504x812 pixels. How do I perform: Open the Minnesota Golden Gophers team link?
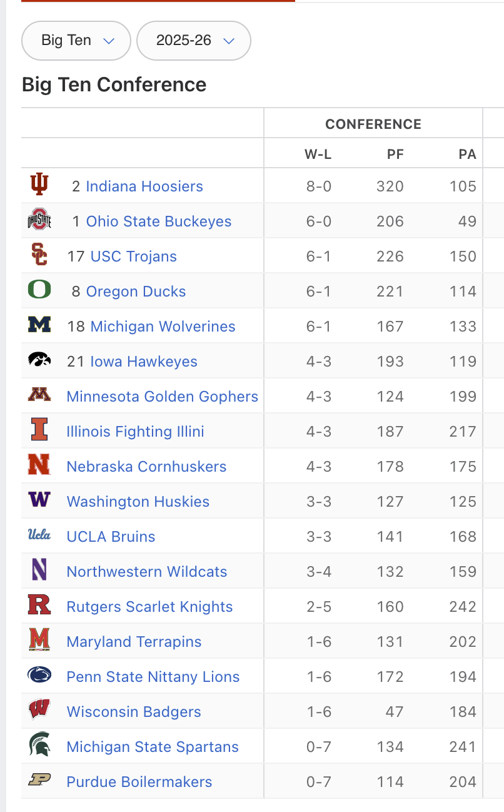[x=163, y=396]
